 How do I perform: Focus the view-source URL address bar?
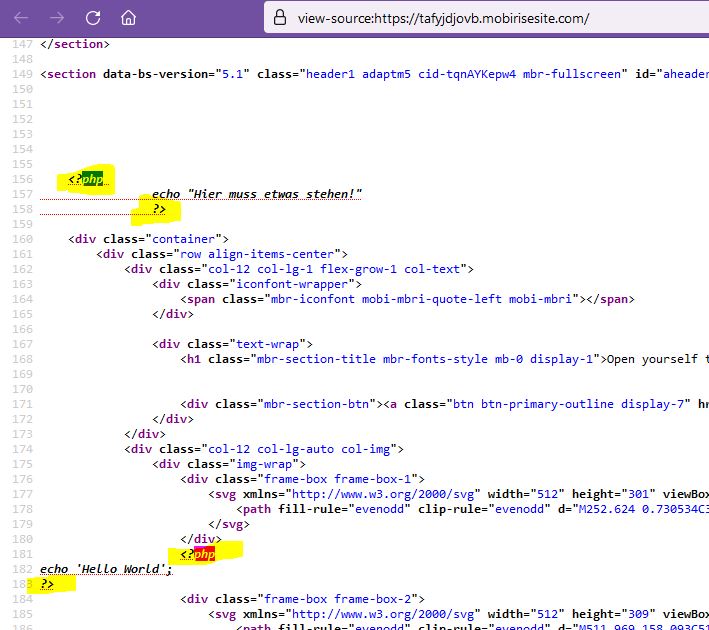[x=450, y=18]
